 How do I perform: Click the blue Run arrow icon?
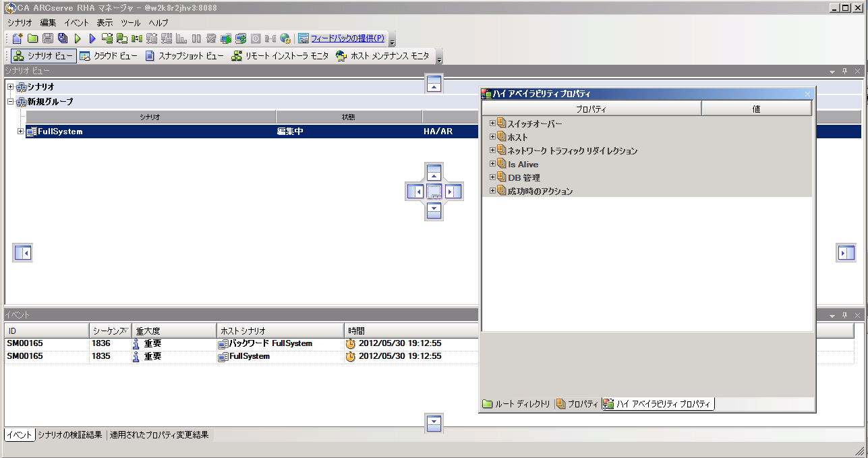(x=92, y=38)
